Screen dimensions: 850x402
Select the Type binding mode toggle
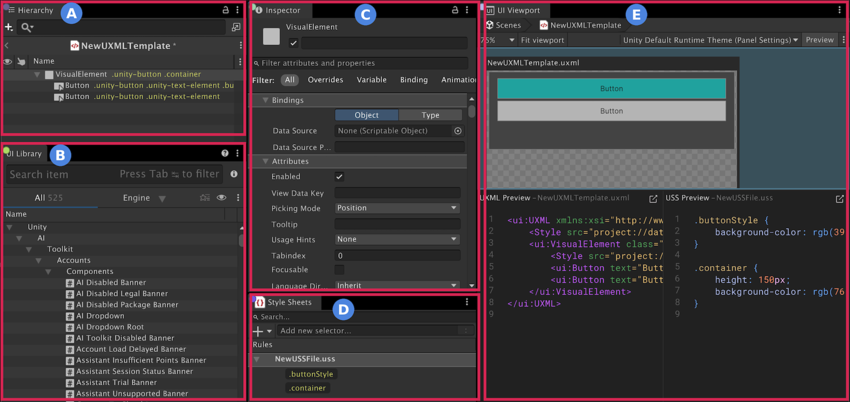[x=430, y=115]
